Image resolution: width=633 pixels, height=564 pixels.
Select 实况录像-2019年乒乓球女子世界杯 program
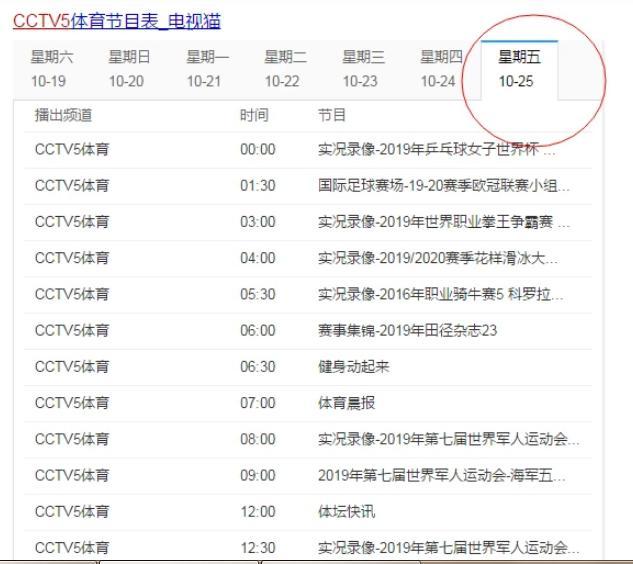(x=436, y=149)
